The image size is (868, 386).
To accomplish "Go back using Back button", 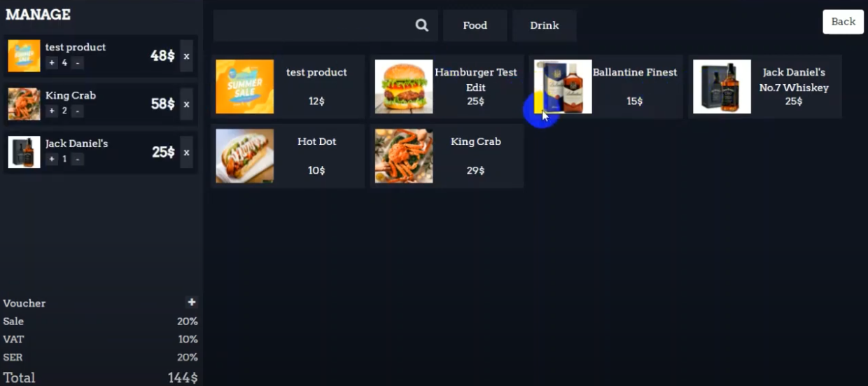I will (x=843, y=22).
